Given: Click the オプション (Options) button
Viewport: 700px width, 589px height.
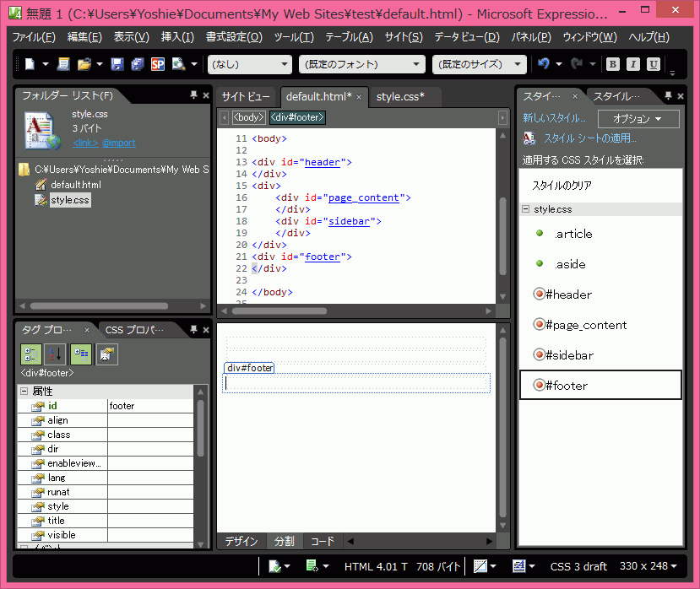Looking at the screenshot, I should pyautogui.click(x=638, y=119).
